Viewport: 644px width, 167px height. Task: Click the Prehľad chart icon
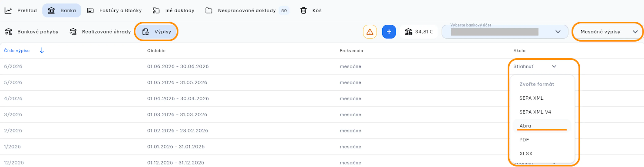click(x=8, y=11)
